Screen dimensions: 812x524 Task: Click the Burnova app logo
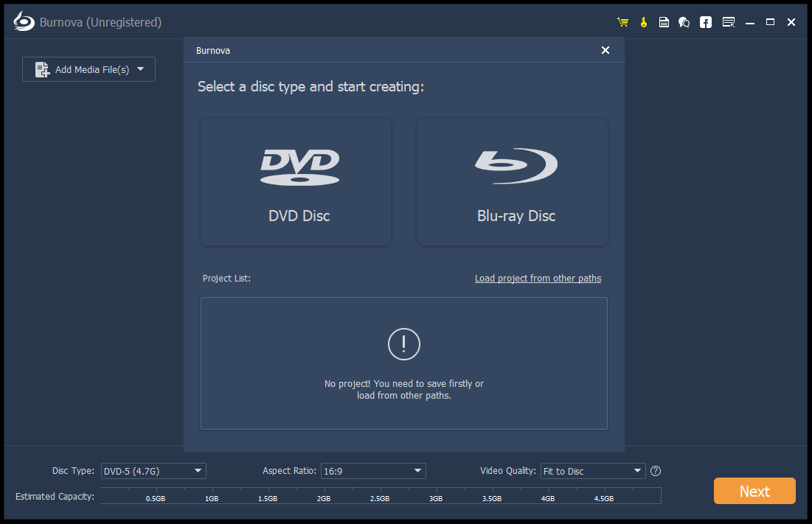pyautogui.click(x=24, y=21)
